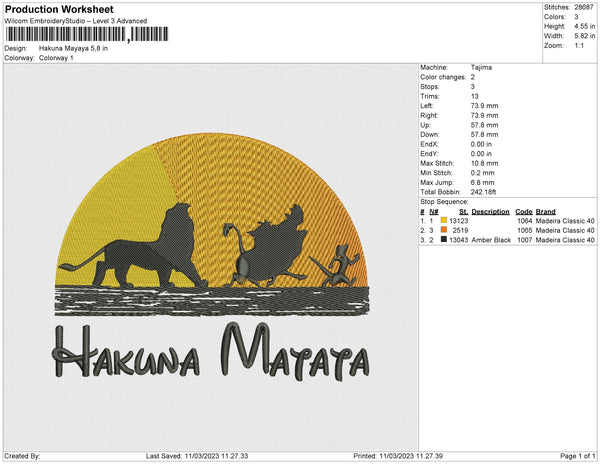The width and height of the screenshot is (600, 464).
Task: Click the 'Created By:' footer label
Action: [22, 456]
